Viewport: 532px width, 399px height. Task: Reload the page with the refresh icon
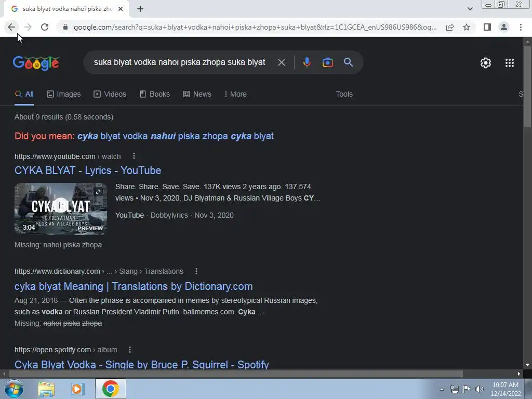tap(45, 27)
